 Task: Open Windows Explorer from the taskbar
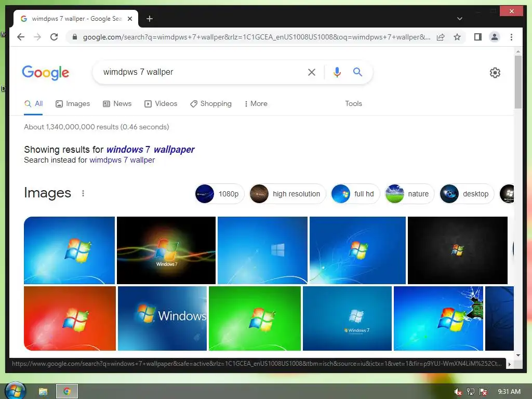pos(43,392)
